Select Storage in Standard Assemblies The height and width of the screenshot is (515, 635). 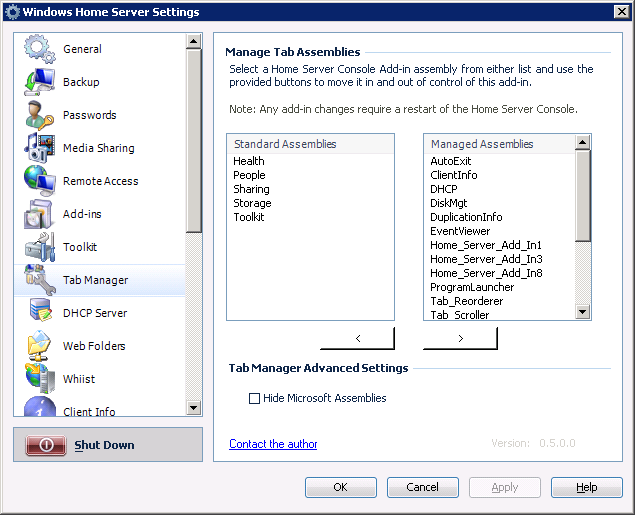pyautogui.click(x=252, y=203)
